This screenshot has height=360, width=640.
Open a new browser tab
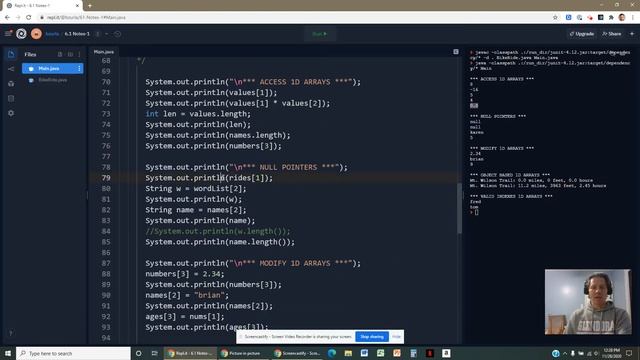pyautogui.click(x=90, y=6)
